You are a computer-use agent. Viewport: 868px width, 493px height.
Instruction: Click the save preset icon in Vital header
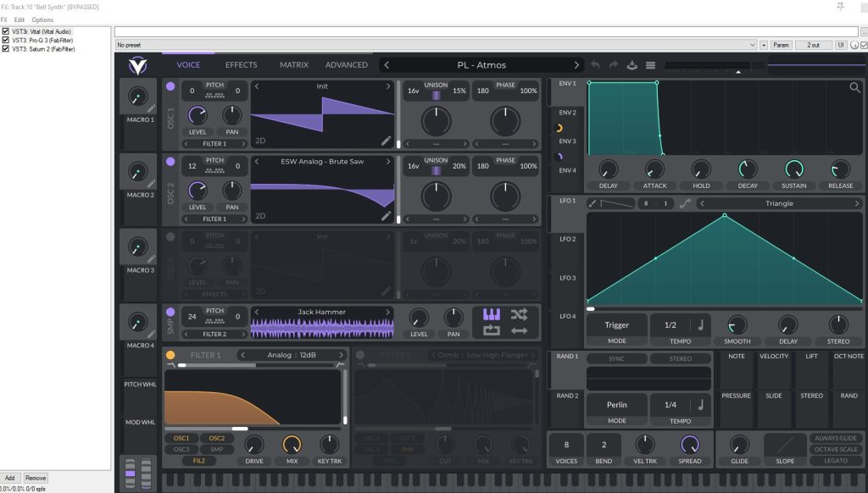(x=632, y=65)
